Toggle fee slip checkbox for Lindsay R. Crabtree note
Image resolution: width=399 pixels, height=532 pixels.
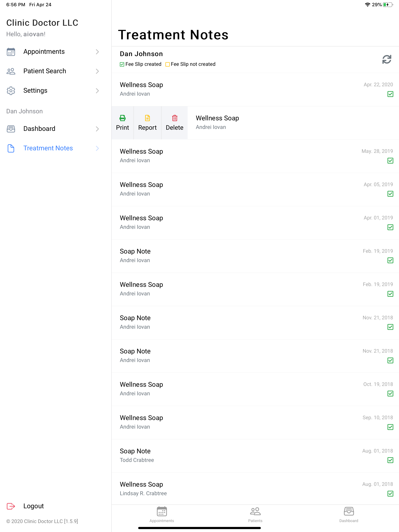point(390,494)
